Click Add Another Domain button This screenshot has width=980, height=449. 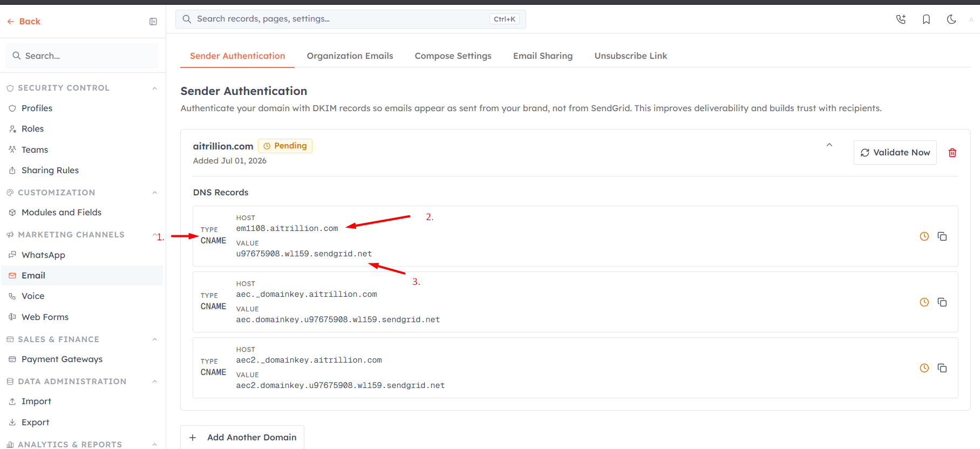pyautogui.click(x=242, y=437)
